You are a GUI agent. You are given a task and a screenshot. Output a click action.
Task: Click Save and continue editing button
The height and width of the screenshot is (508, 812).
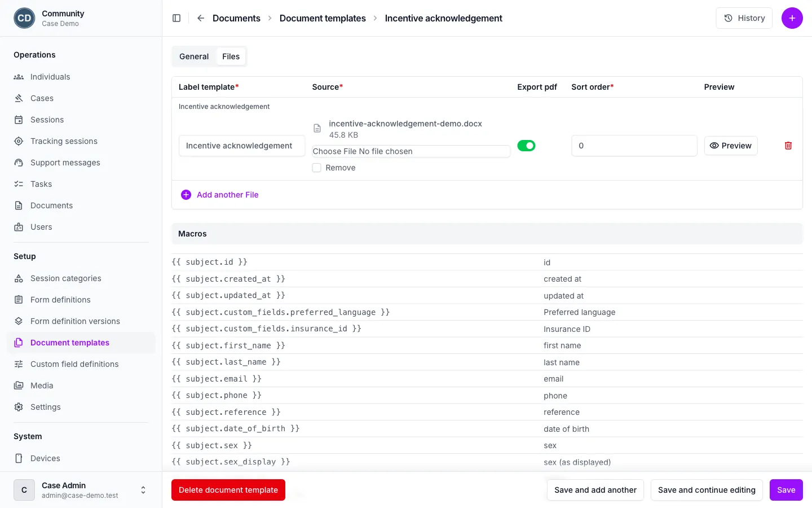(x=707, y=490)
